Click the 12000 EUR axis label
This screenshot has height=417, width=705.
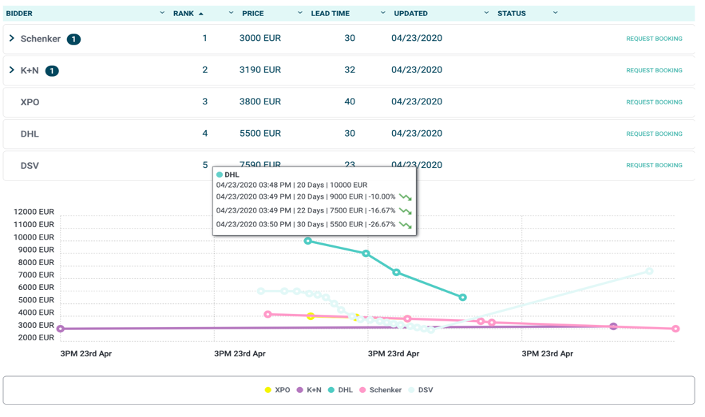click(x=34, y=212)
